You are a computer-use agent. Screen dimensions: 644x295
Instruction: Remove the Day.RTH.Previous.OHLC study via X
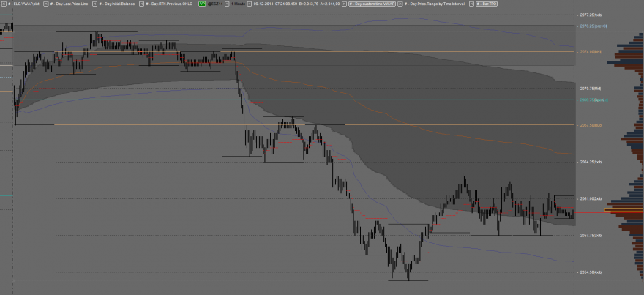(142, 4)
